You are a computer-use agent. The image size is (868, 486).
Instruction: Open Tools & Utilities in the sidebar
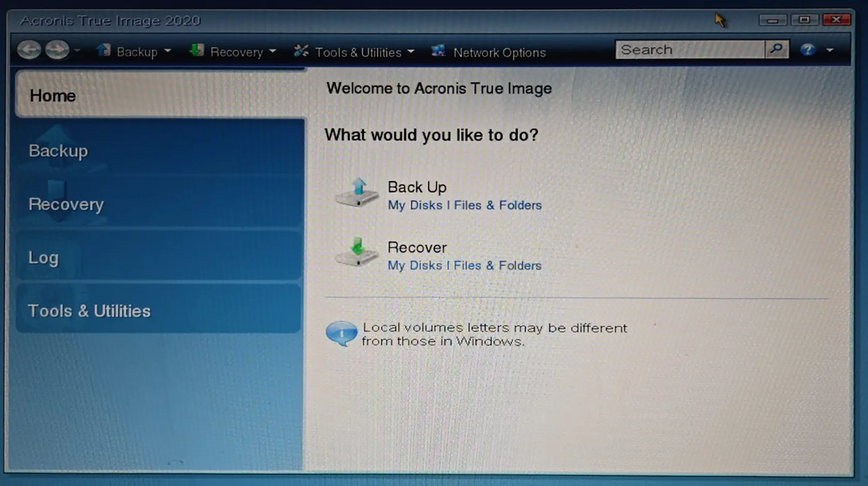pyautogui.click(x=159, y=310)
